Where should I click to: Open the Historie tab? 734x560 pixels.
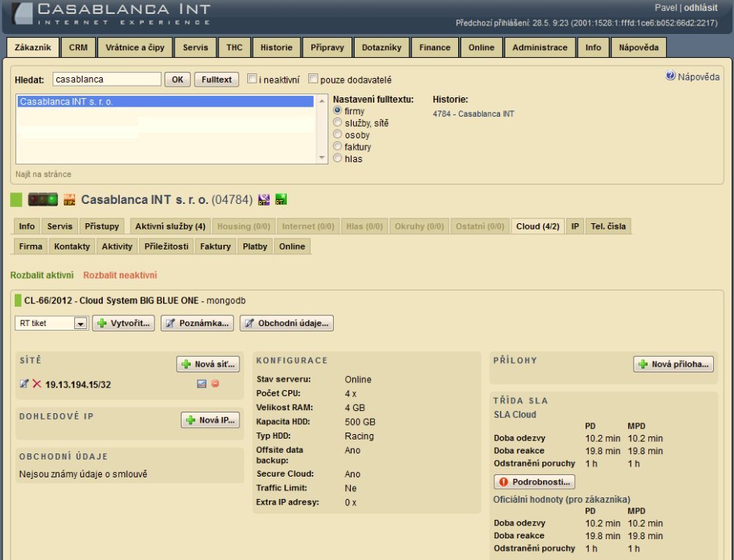tap(276, 47)
